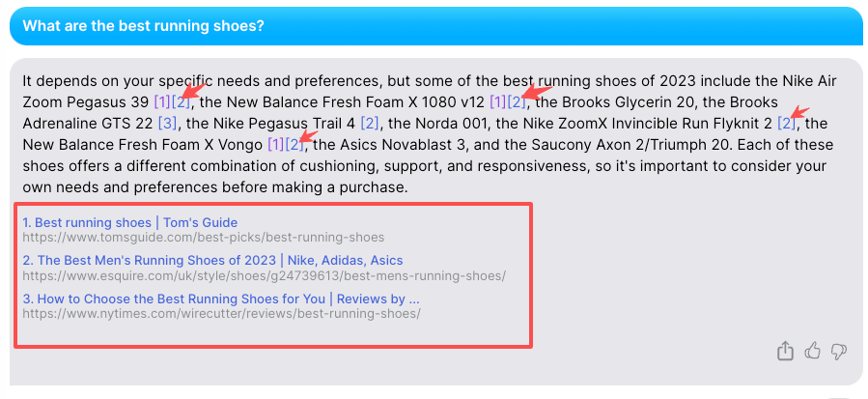
Task: Open the Best Men's Running Shoes of 2023 source
Action: (212, 260)
